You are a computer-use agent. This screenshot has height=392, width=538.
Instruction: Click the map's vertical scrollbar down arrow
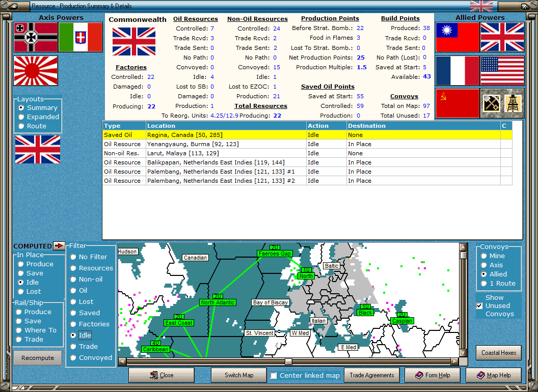463,353
